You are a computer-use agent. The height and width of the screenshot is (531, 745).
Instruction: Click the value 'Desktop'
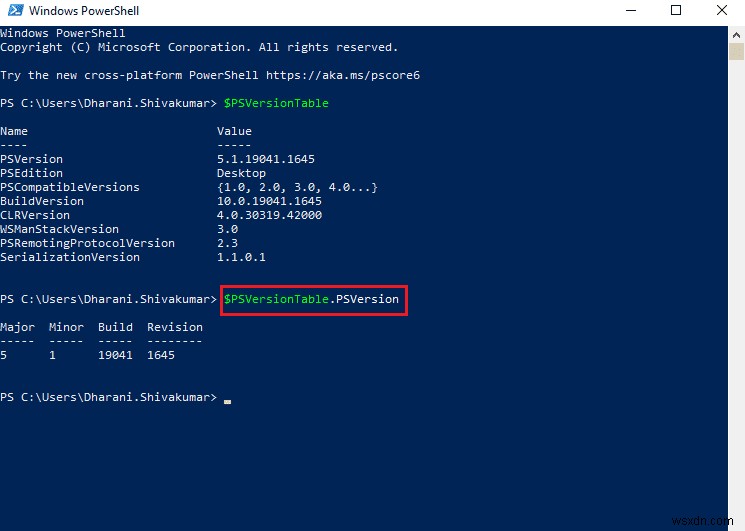click(x=241, y=173)
